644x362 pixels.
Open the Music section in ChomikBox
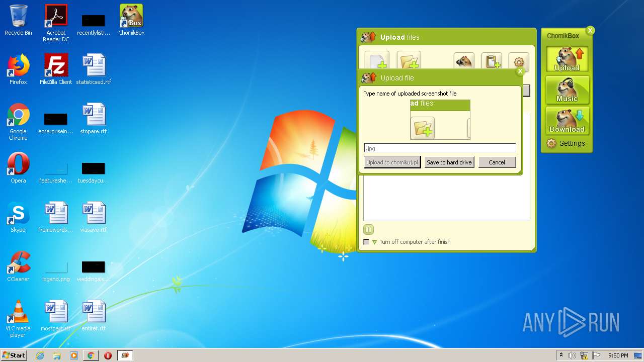click(x=567, y=90)
